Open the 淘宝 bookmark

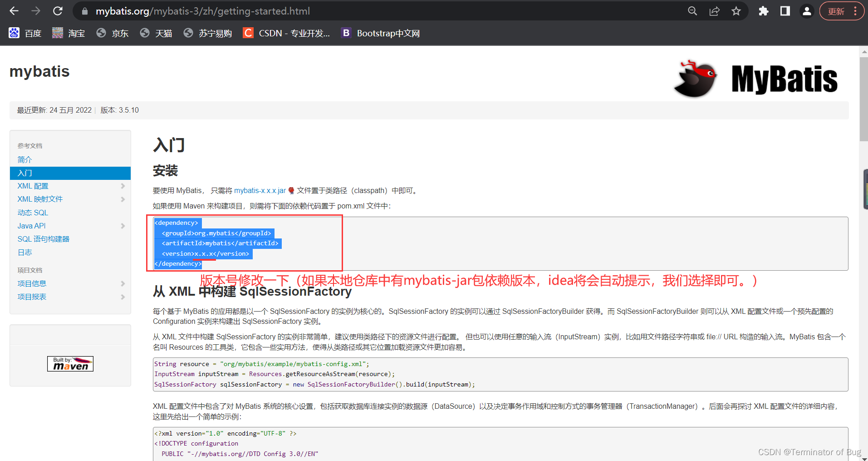[69, 33]
